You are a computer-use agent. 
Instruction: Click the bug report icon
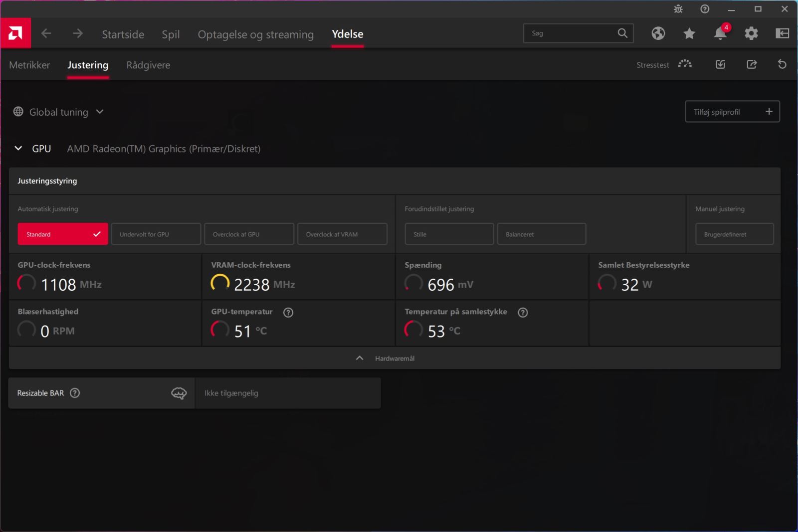click(x=678, y=9)
